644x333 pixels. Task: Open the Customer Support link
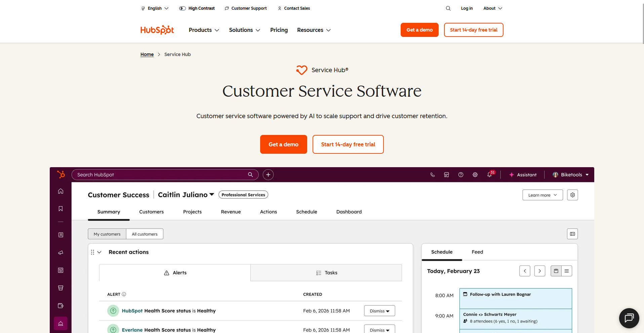tap(246, 8)
